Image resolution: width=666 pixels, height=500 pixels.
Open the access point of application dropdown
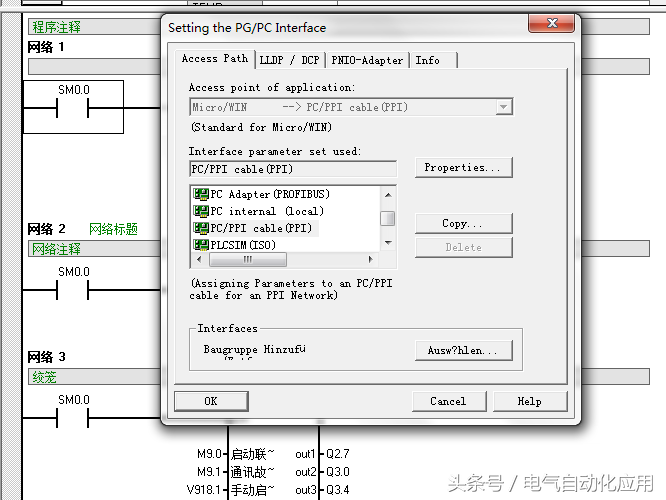[504, 107]
